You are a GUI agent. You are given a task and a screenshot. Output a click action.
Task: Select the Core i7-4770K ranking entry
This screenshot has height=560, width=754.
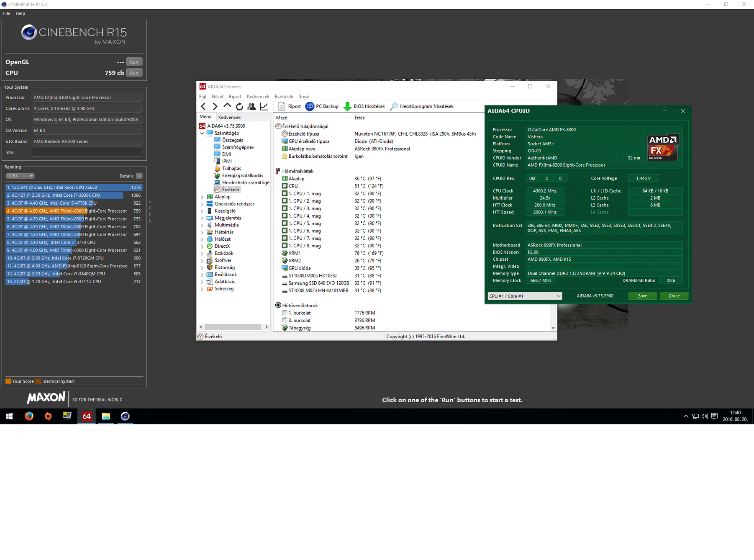74,203
